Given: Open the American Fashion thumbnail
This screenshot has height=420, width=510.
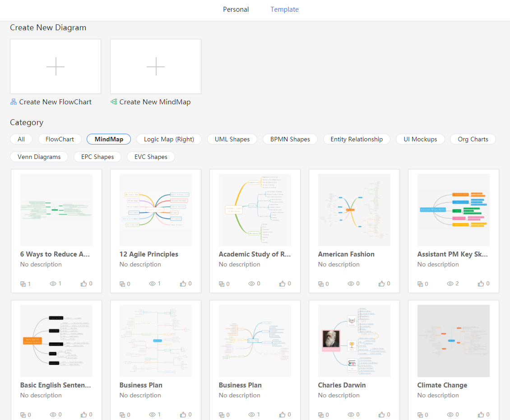Looking at the screenshot, I should [x=354, y=210].
